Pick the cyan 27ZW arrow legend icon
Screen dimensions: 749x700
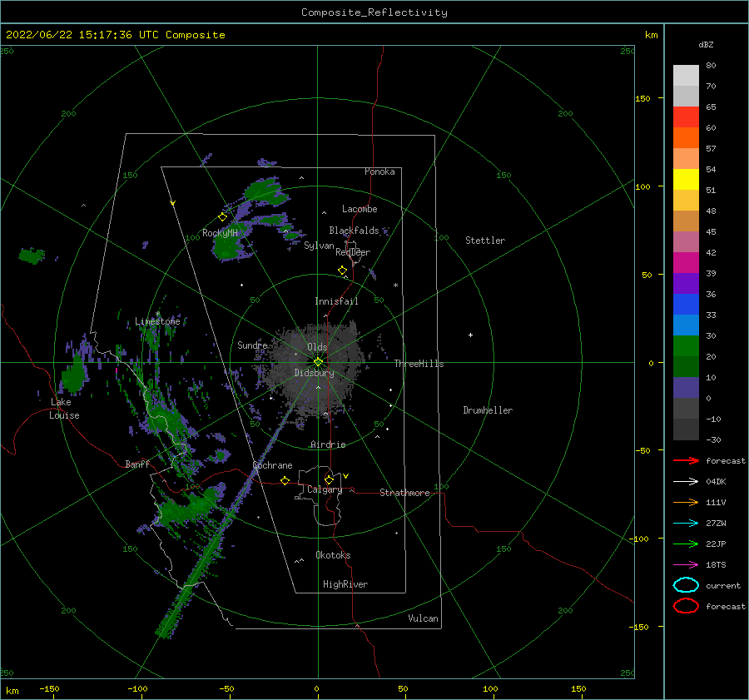(686, 524)
